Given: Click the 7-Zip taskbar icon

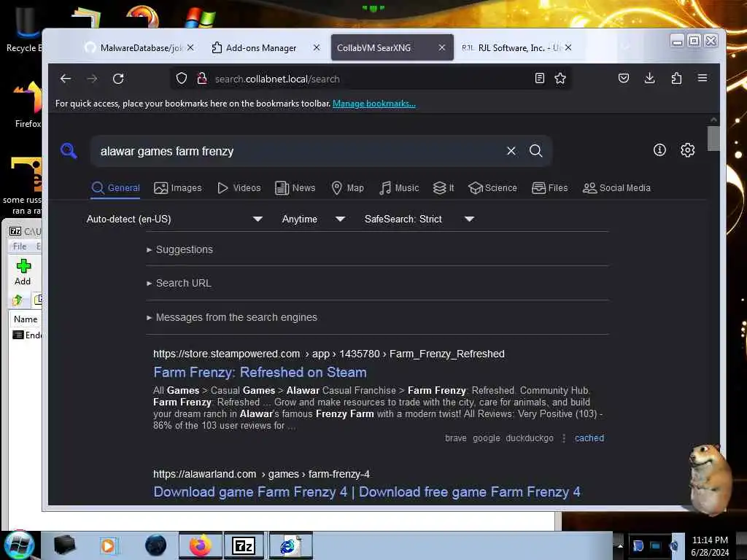Looking at the screenshot, I should tap(244, 545).
